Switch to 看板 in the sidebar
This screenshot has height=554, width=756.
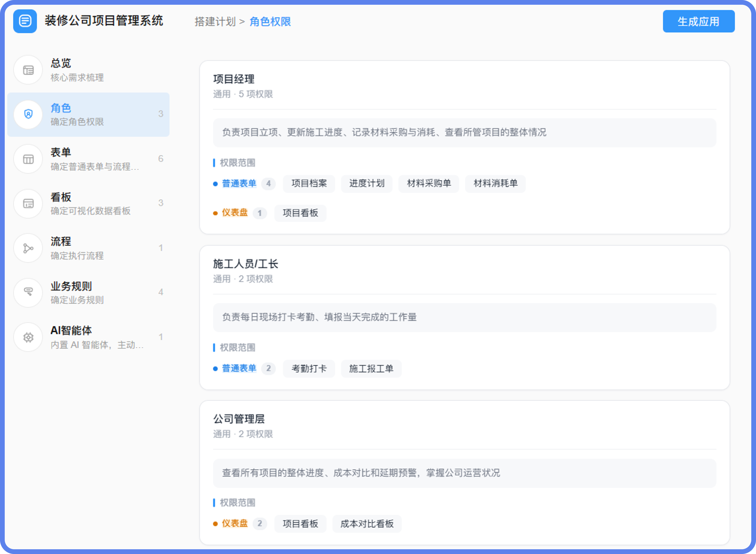[x=89, y=204]
